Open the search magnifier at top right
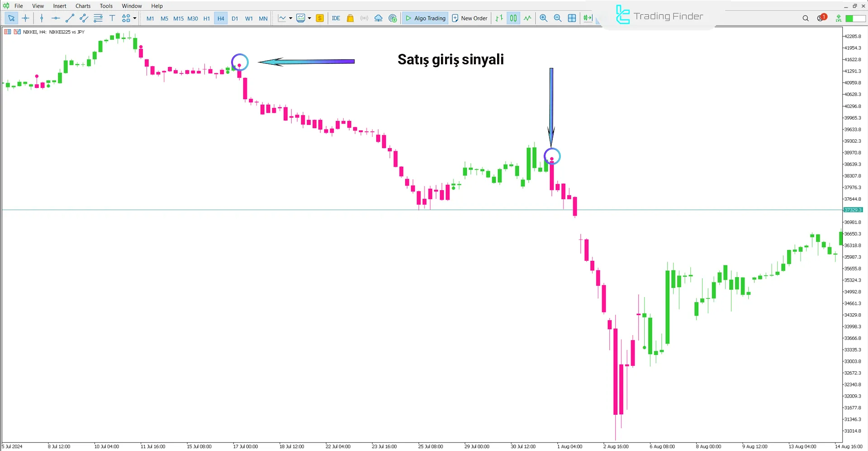 click(x=805, y=18)
